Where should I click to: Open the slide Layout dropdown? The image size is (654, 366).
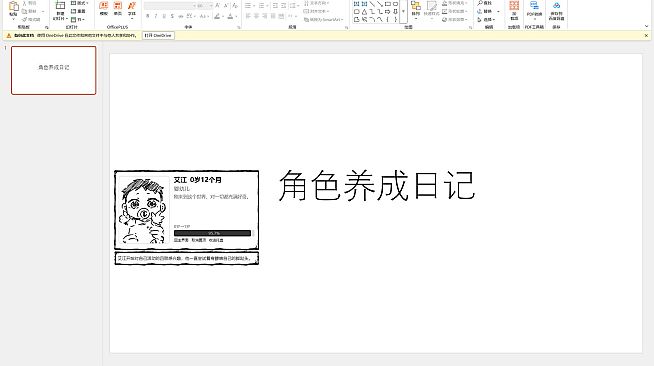click(x=80, y=3)
